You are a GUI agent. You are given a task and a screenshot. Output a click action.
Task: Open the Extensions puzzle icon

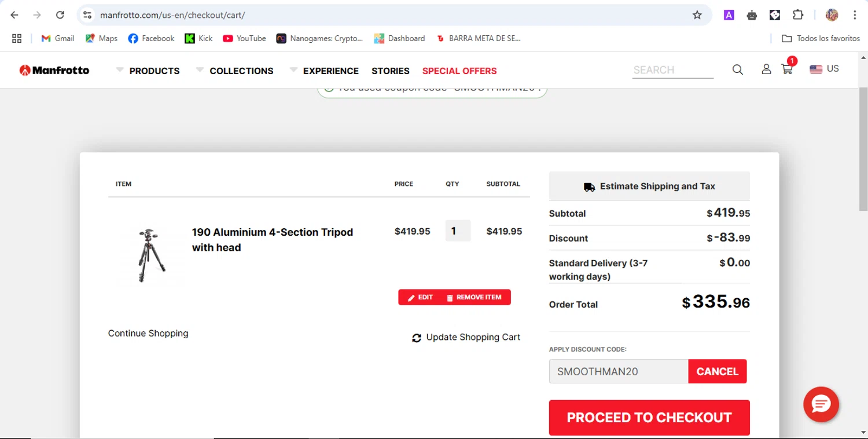798,15
